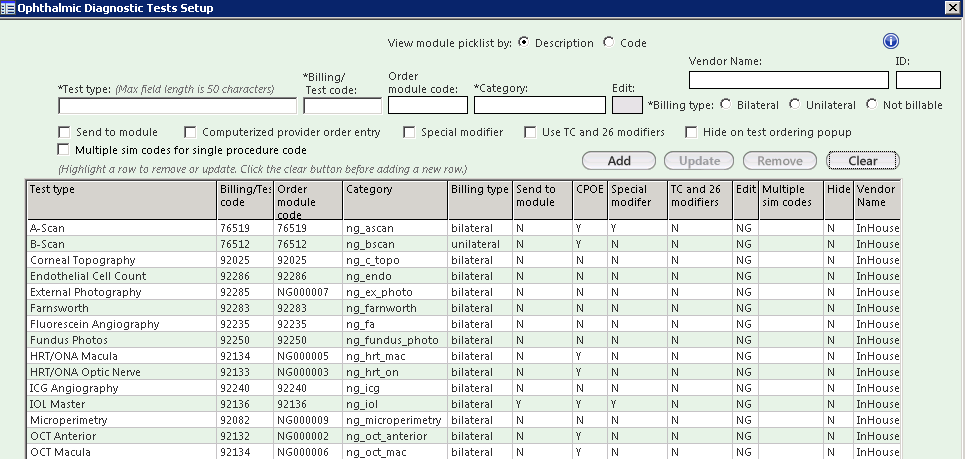Focus the Test type input field

(x=177, y=106)
